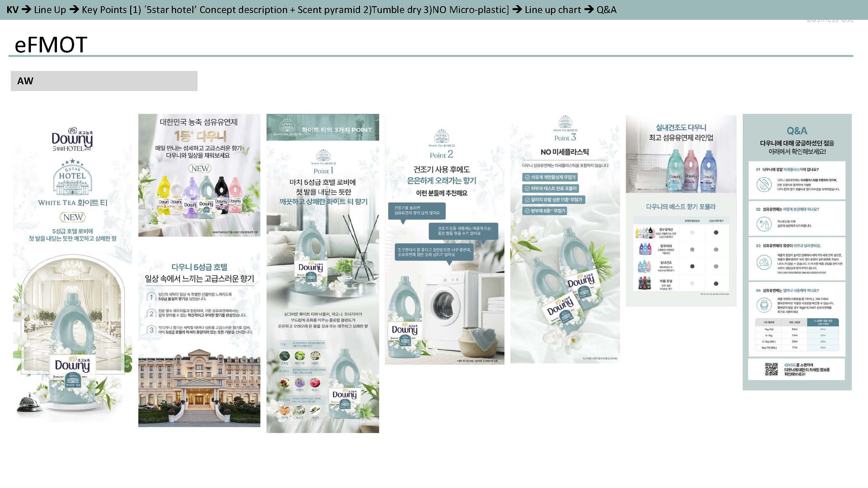Pick the pink Downy bottle in 실내건조 lineup

(x=690, y=170)
